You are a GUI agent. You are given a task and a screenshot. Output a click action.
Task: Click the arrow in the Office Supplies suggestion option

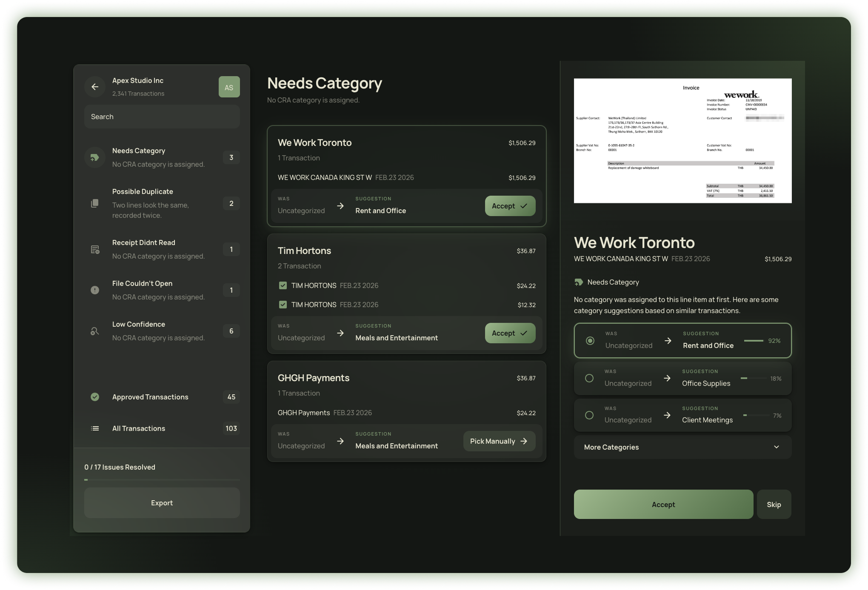pos(667,378)
